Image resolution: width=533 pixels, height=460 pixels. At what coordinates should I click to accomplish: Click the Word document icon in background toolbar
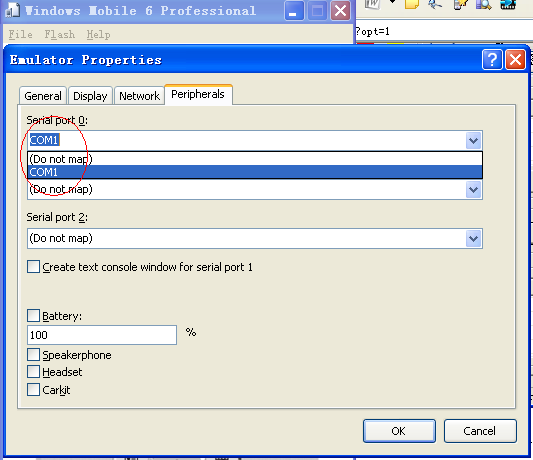pyautogui.click(x=372, y=4)
